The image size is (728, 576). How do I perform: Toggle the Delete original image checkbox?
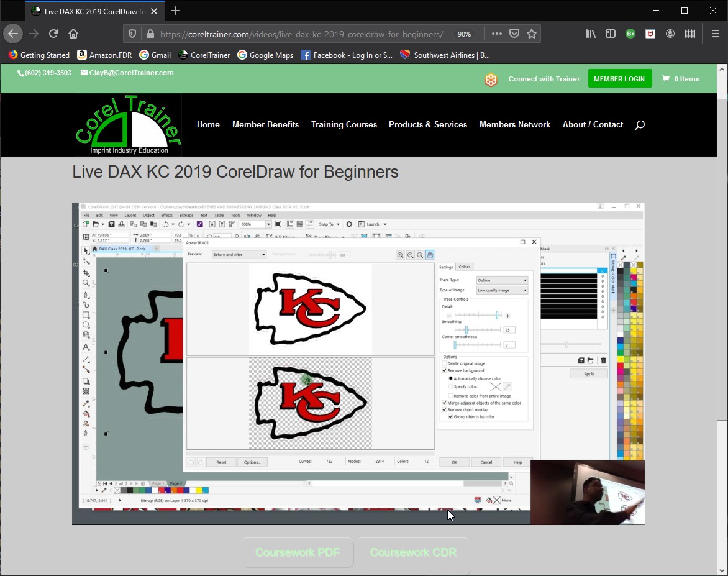click(x=444, y=363)
